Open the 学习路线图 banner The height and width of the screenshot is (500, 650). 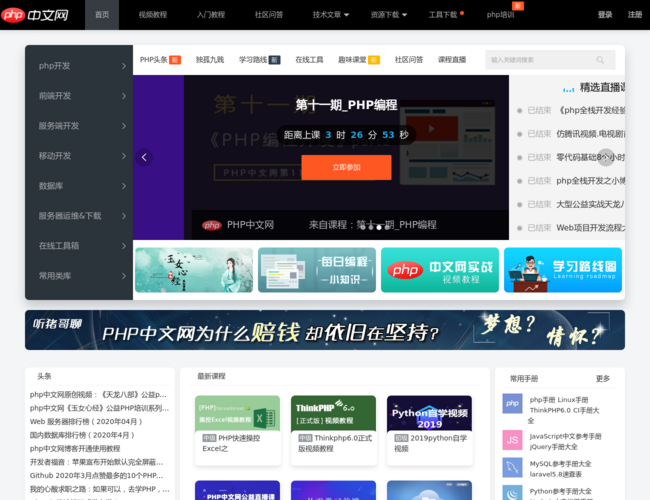(563, 270)
